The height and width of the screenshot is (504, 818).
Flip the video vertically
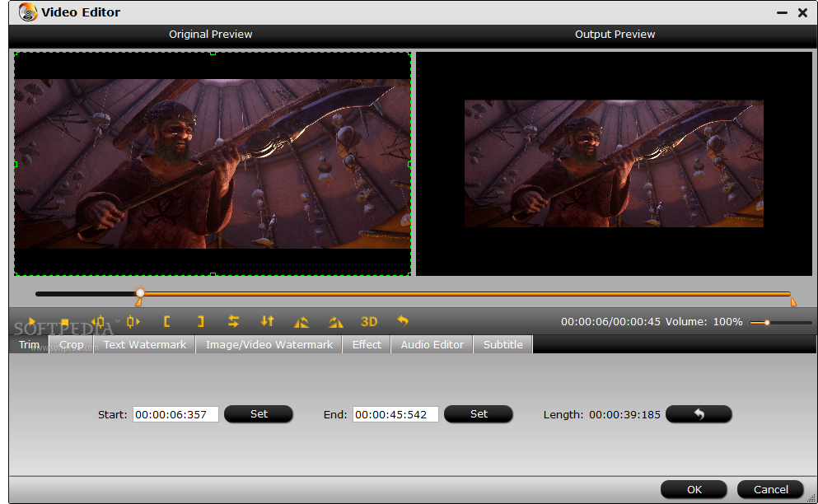267,322
